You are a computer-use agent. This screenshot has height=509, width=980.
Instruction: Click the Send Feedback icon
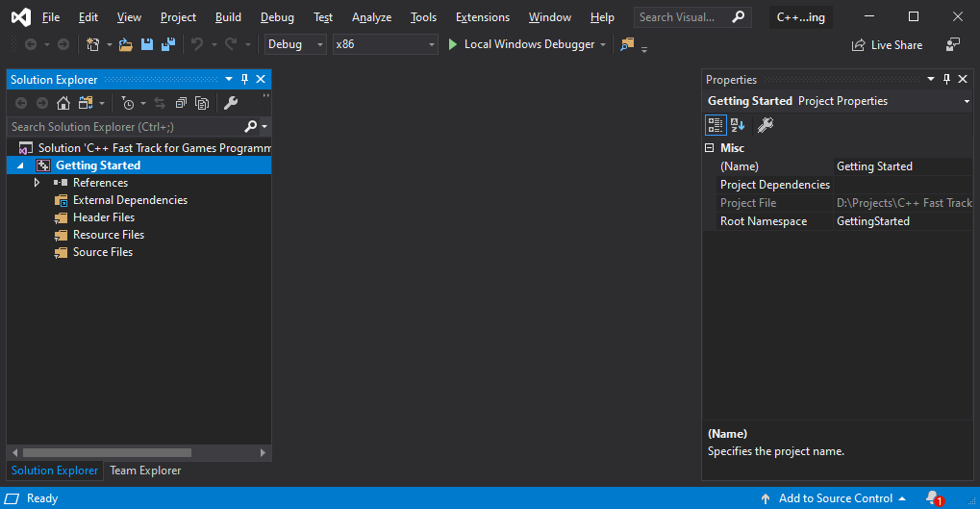pos(952,44)
